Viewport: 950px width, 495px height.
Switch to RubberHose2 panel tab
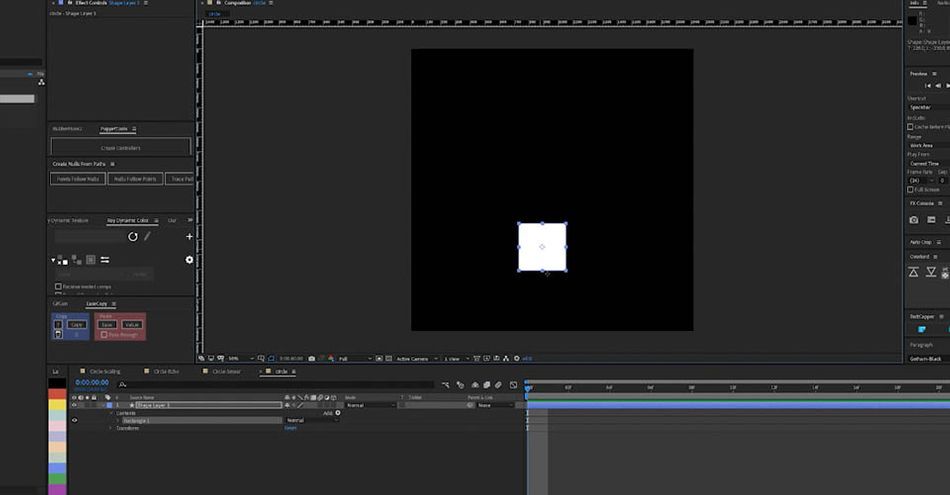coord(67,129)
